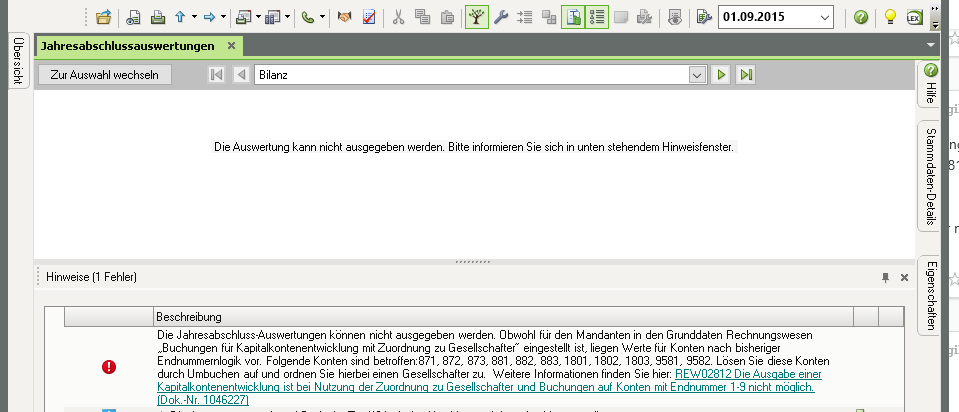Click the yellow light bulb icon
This screenshot has height=412, width=959.
[x=890, y=17]
